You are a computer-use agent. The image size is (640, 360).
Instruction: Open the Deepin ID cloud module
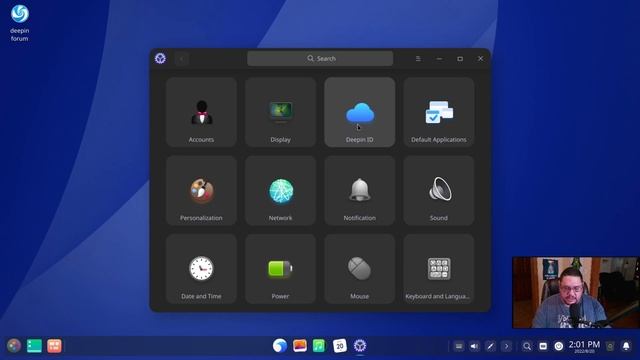click(x=360, y=112)
